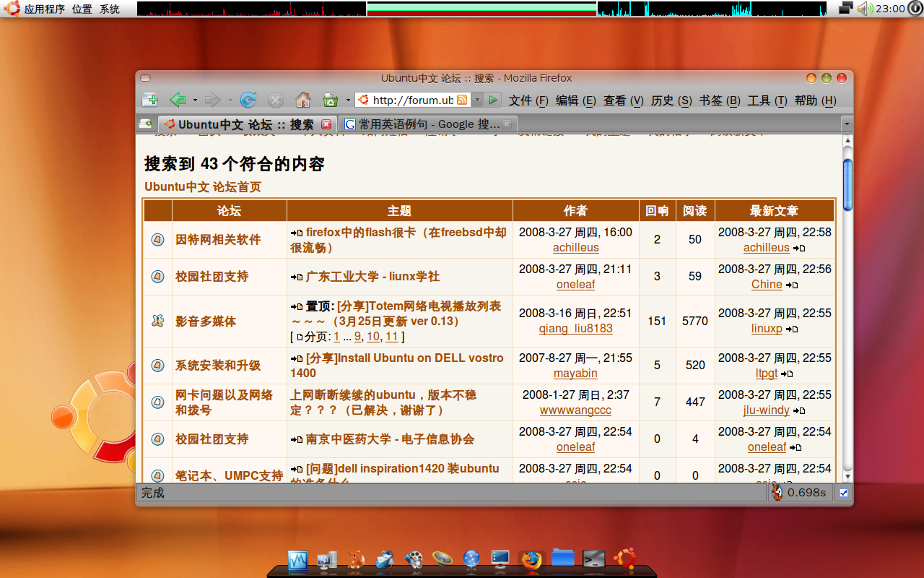Go to page 10 of Totem topic
Screen dimensions: 924x578
pos(372,337)
